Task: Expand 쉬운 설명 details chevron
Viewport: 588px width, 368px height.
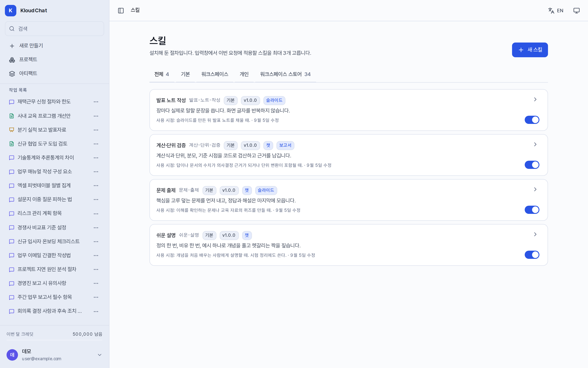Action: click(535, 234)
